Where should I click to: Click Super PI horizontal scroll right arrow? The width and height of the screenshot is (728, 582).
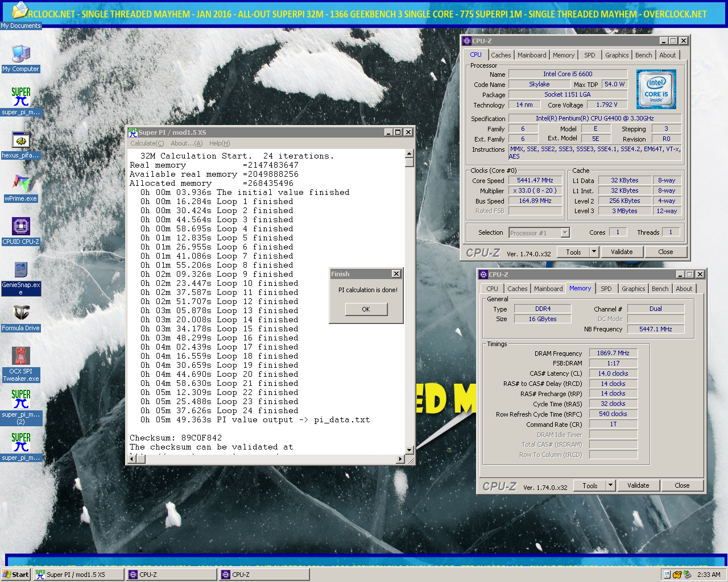pos(400,459)
